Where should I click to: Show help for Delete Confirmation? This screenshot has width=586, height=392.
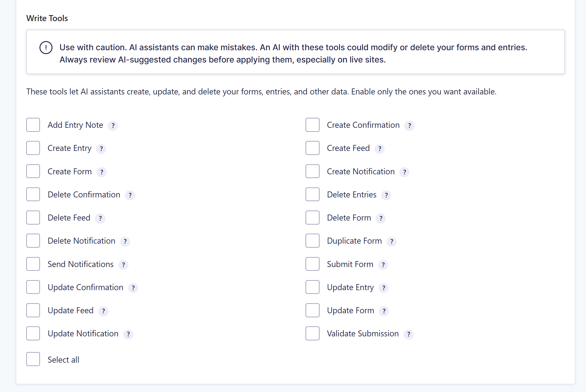click(x=130, y=195)
